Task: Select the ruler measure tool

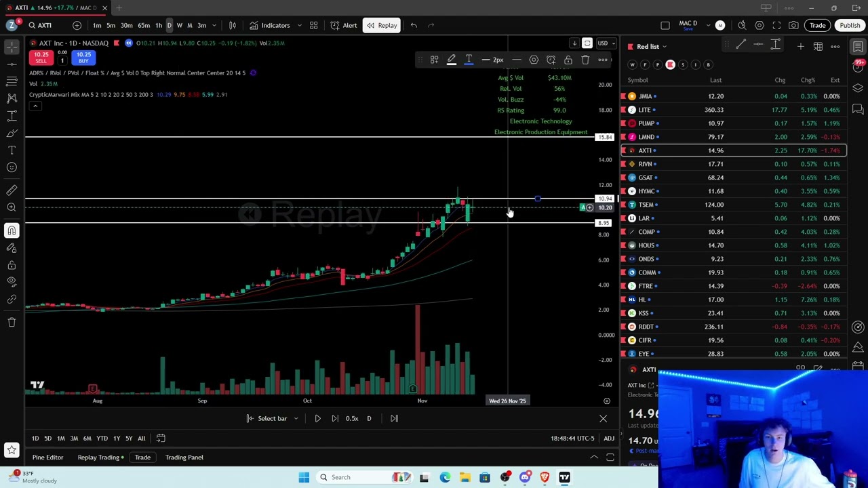Action: coord(12,190)
